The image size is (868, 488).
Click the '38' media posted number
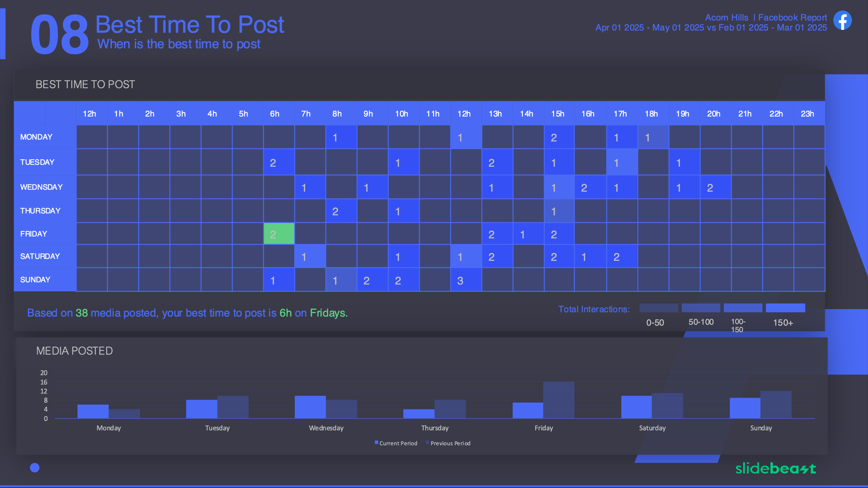tap(82, 313)
